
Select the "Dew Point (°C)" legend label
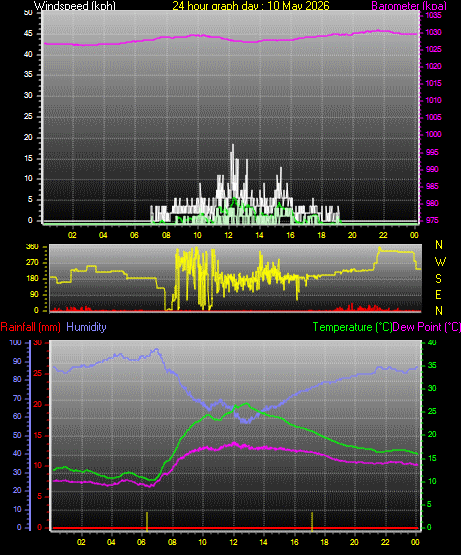point(427,327)
